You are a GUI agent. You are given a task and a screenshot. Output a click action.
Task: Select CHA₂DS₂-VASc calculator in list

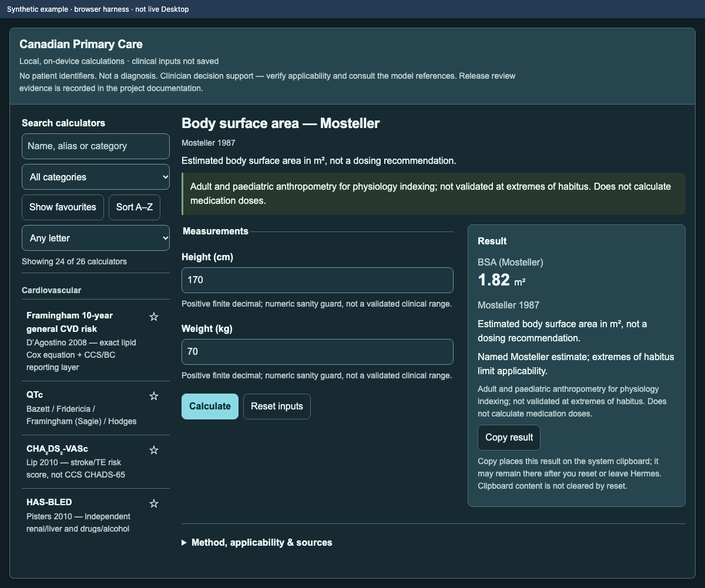coord(82,461)
